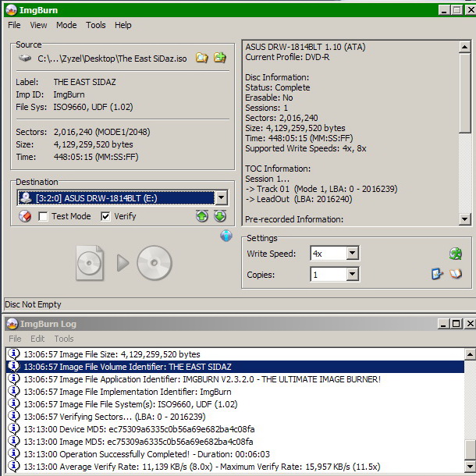This screenshot has height=476, width=476.
Task: Maximize the ImgBurn main window
Action: pyautogui.click(x=457, y=10)
